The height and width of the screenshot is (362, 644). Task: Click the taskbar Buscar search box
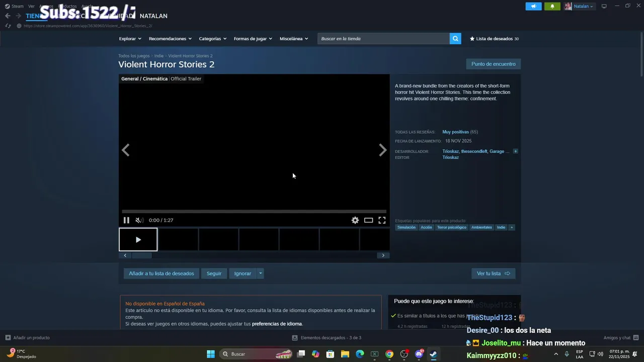pyautogui.click(x=257, y=354)
